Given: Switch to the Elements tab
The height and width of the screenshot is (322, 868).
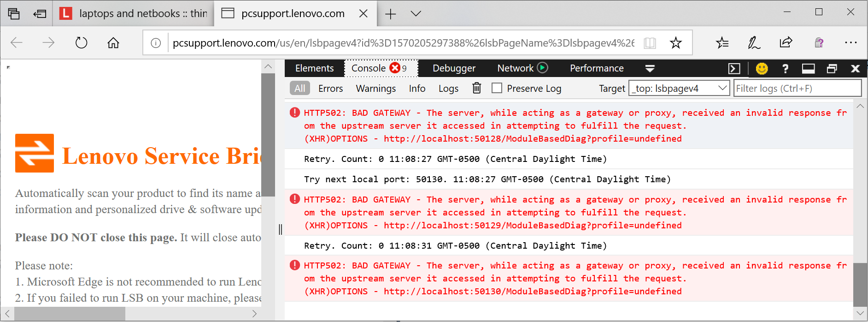Looking at the screenshot, I should tap(314, 68).
